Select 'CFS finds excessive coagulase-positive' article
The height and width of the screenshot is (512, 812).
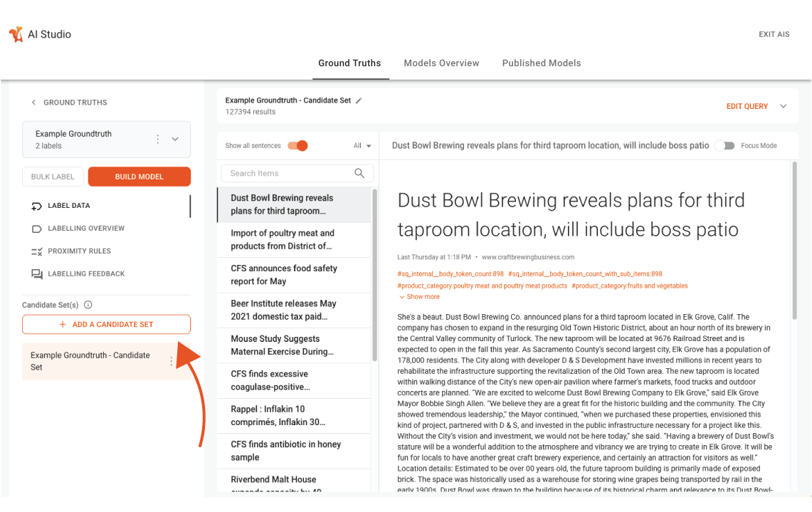tap(294, 381)
